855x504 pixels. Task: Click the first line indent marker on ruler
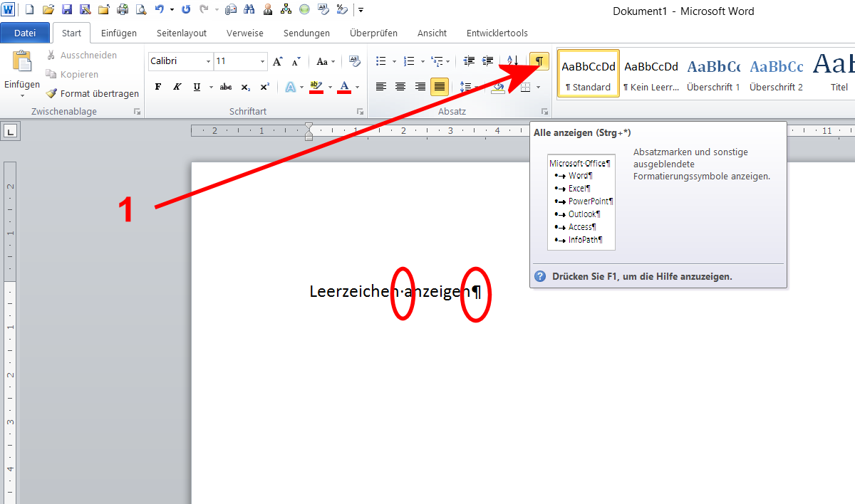click(x=309, y=127)
